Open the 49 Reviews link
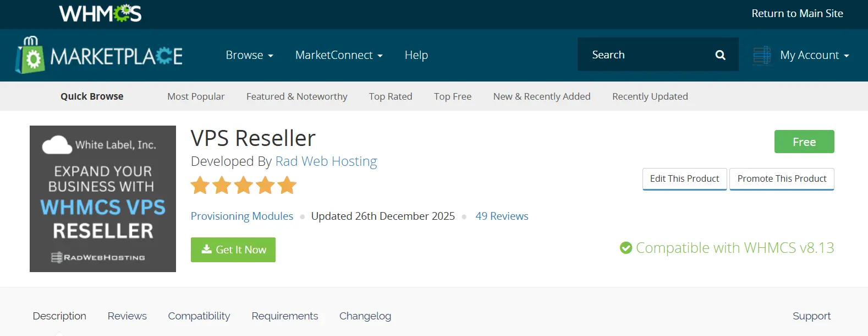Screen dimensions: 868x336 (x=502, y=216)
